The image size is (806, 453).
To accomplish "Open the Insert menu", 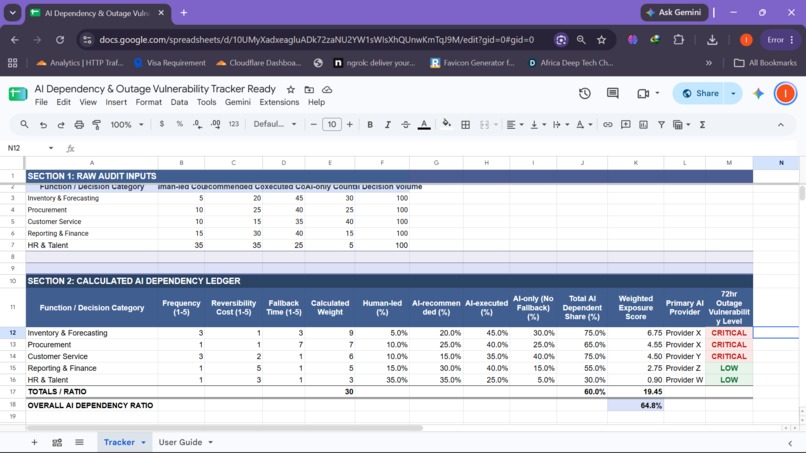I will point(116,102).
